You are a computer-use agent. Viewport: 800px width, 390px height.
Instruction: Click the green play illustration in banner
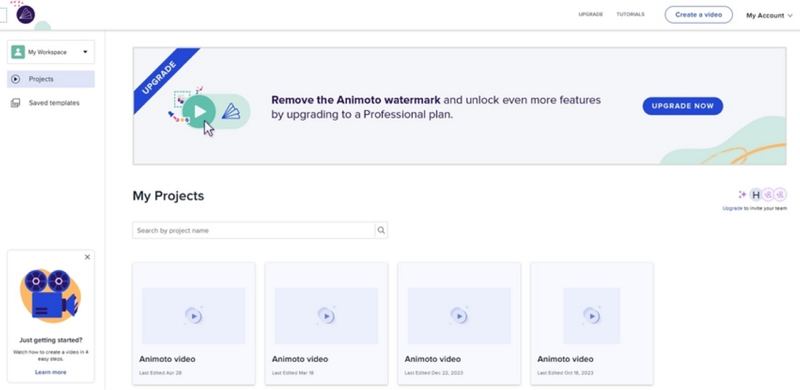199,112
